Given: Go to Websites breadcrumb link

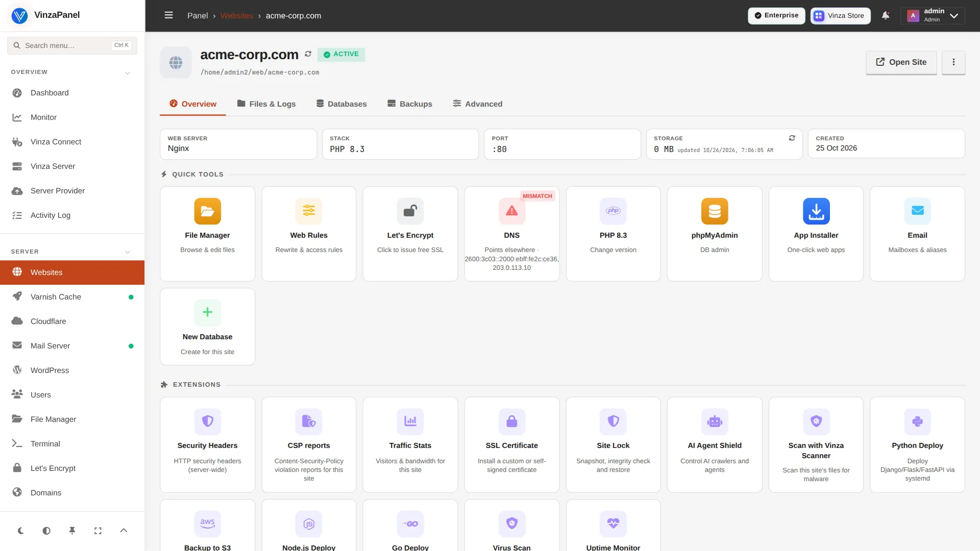Looking at the screenshot, I should pyautogui.click(x=237, y=15).
